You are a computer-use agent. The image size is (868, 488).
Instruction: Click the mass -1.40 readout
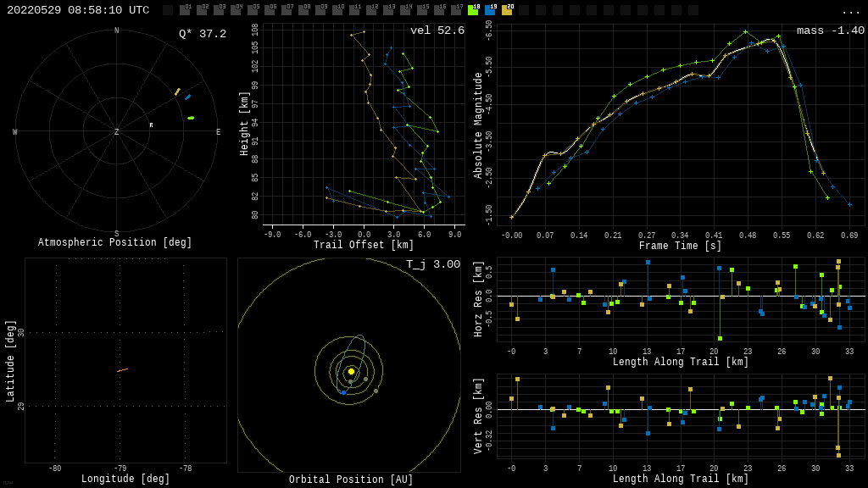point(830,30)
